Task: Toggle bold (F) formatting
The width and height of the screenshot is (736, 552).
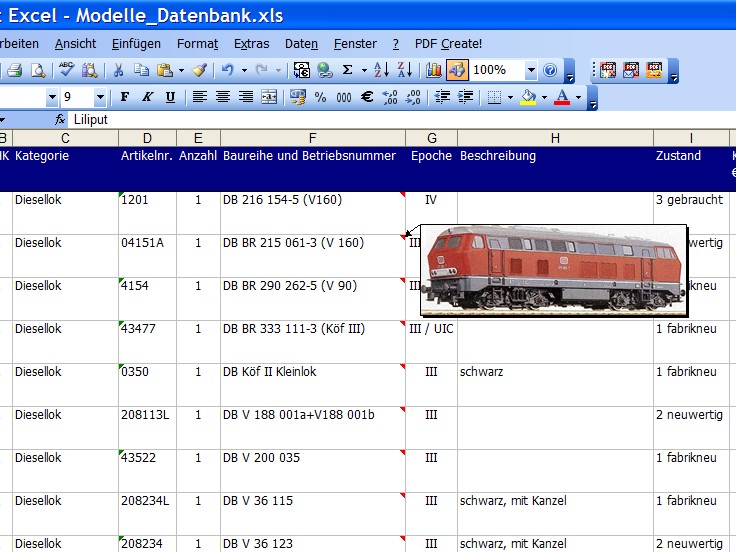Action: coord(124,97)
